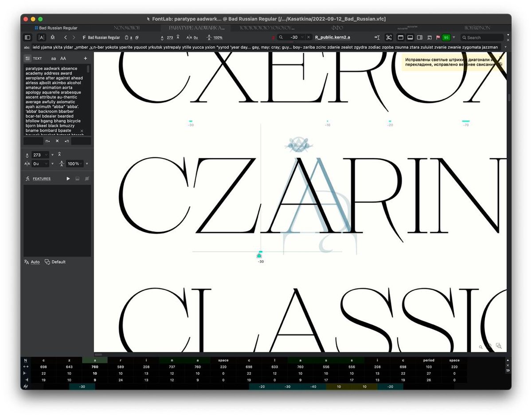Select the 'period' column header in metrics table
Image resolution: width=532 pixels, height=417 pixels.
pyautogui.click(x=429, y=360)
